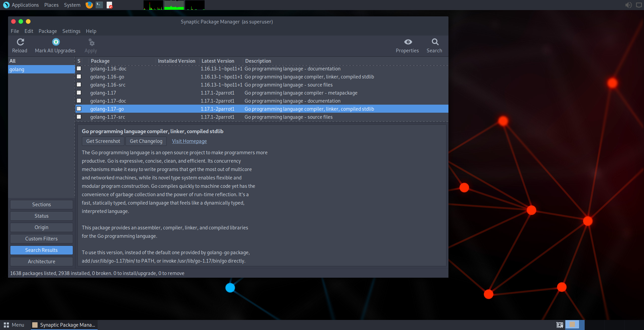Image resolution: width=644 pixels, height=330 pixels.
Task: Expand the Places menu
Action: [51, 5]
